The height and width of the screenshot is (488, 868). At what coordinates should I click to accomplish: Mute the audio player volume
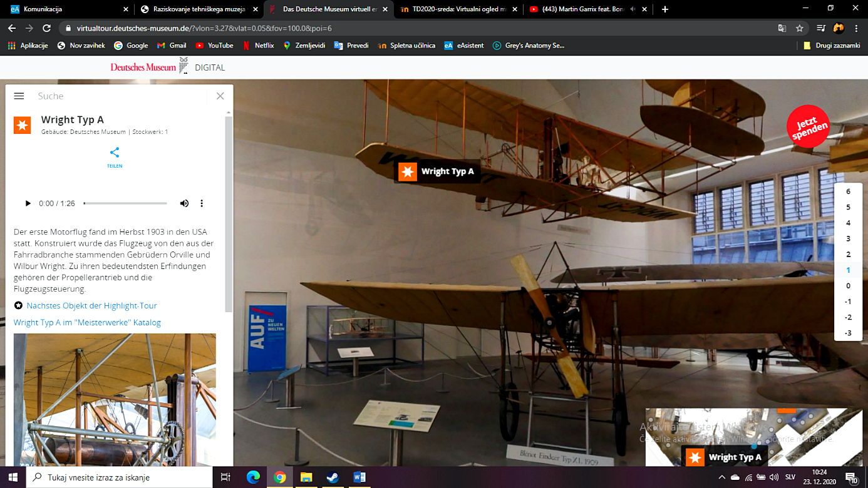[184, 203]
